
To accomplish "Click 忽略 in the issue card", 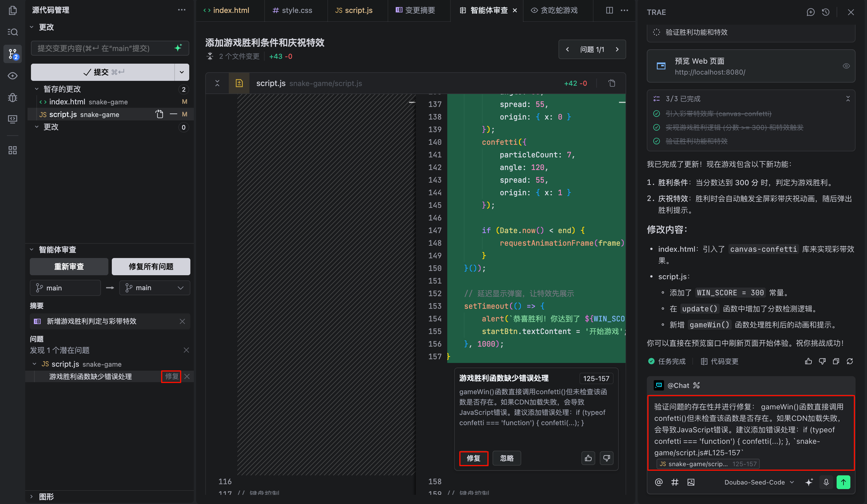I will click(x=506, y=458).
